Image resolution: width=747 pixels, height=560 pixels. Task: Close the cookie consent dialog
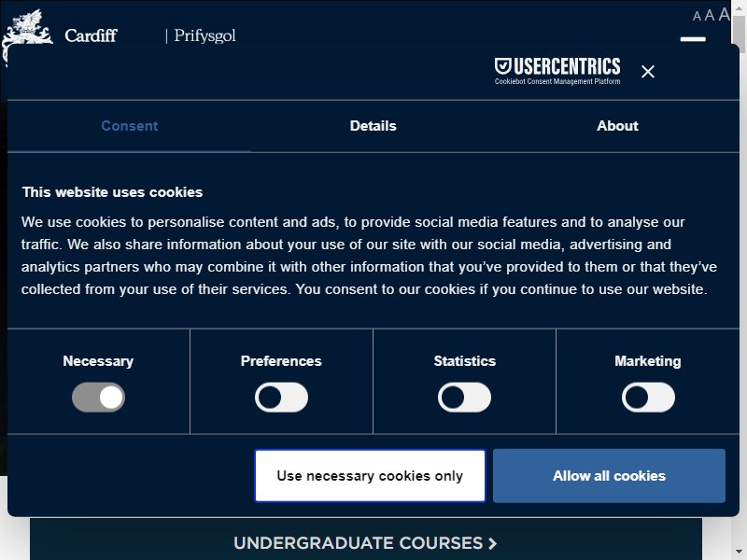[x=647, y=72]
